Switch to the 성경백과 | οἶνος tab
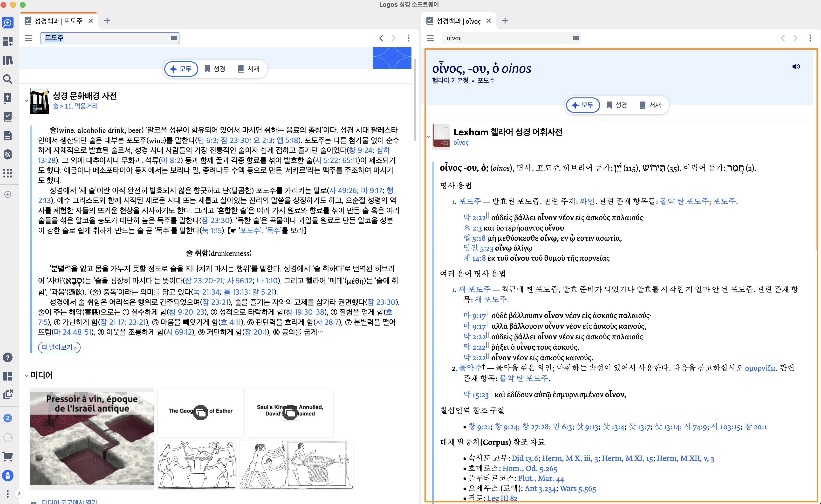 pos(458,21)
